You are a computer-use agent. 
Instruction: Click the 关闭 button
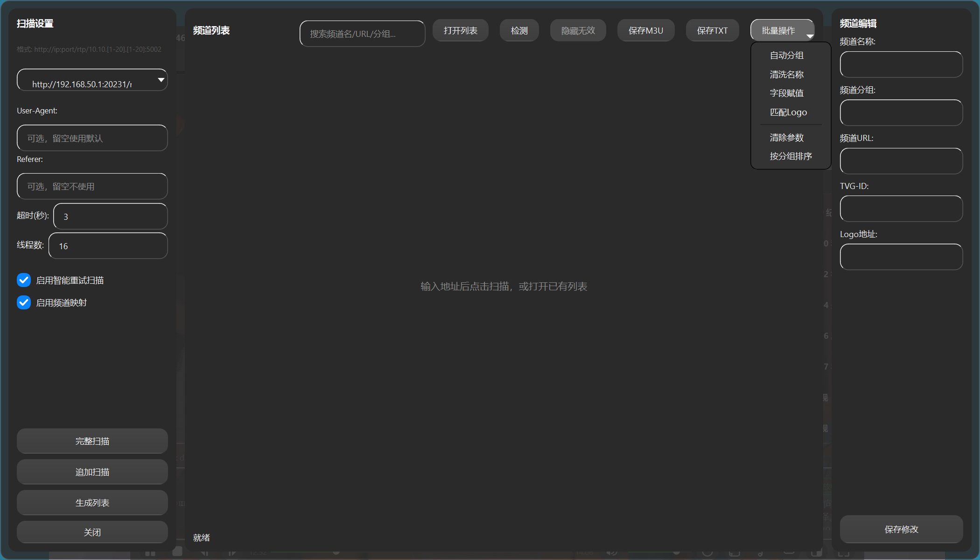pyautogui.click(x=92, y=532)
